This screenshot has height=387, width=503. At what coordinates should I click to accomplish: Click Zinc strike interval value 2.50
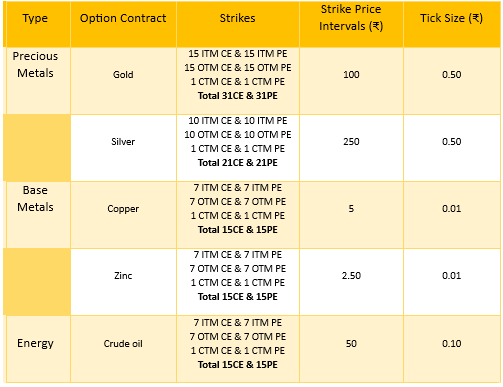[x=351, y=276]
